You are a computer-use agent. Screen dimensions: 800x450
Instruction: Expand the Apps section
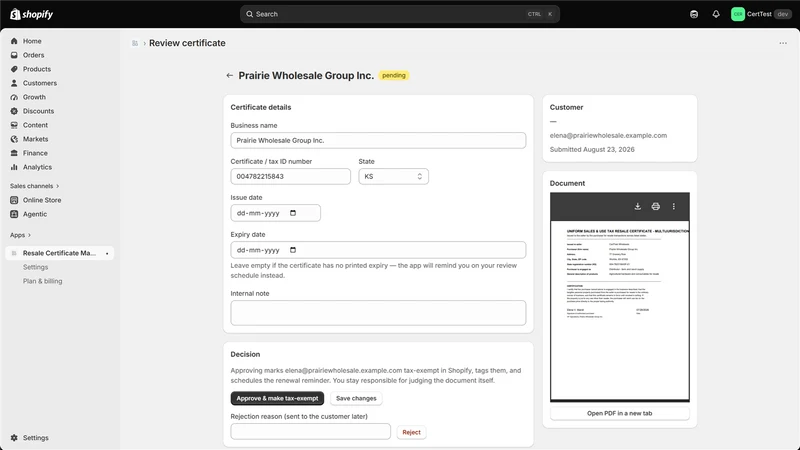[x=20, y=235]
